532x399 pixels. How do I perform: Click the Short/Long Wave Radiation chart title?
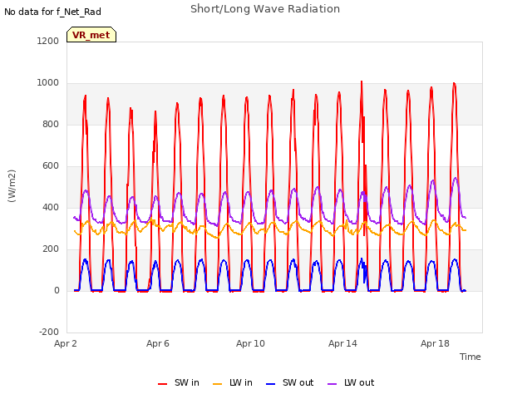(265, 9)
